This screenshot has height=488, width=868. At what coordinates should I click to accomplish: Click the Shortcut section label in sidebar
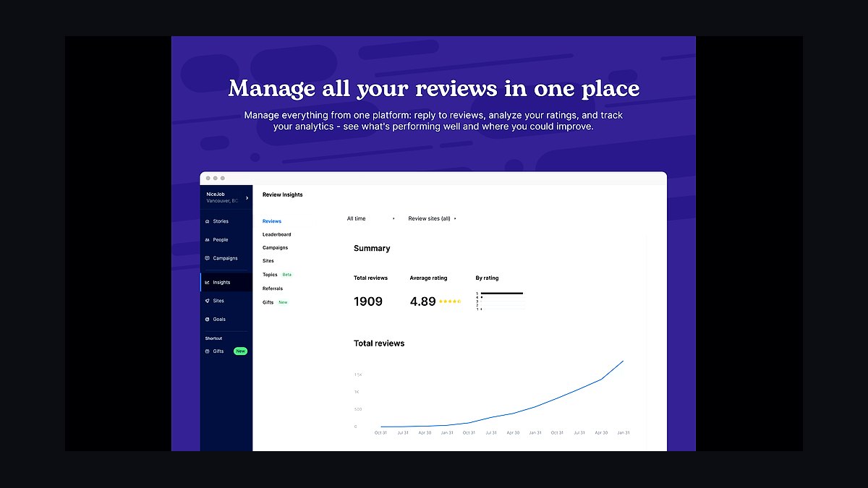tap(213, 338)
